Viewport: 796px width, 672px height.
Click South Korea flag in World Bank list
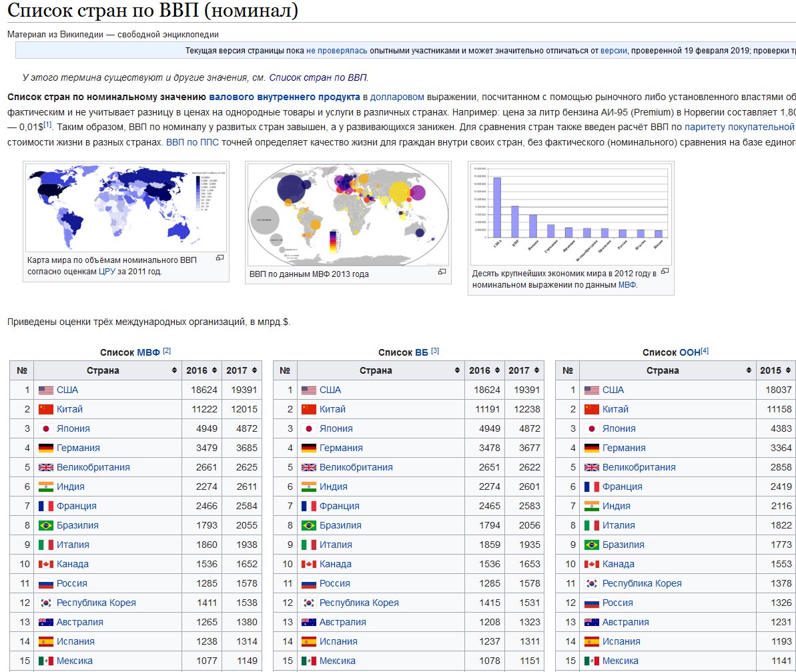click(309, 603)
